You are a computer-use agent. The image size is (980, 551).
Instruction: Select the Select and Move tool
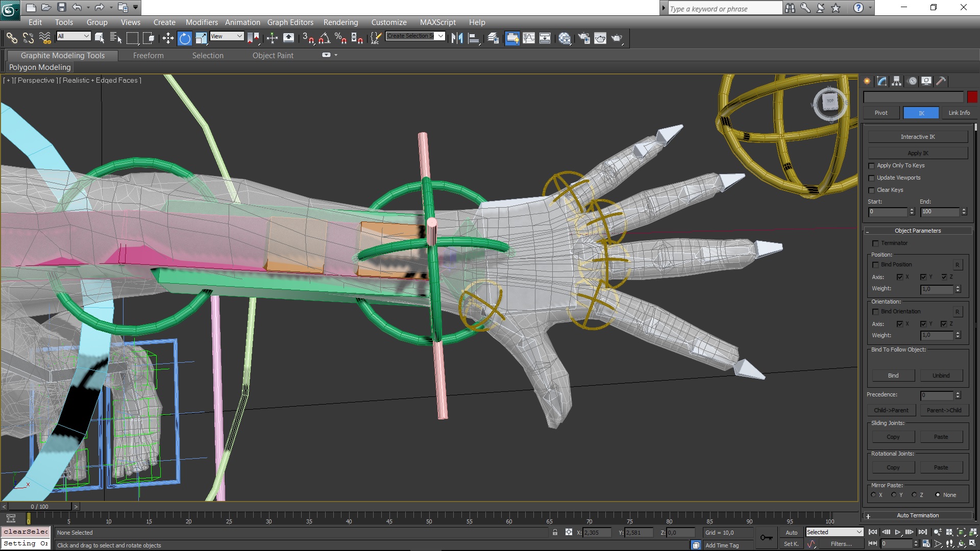click(168, 38)
